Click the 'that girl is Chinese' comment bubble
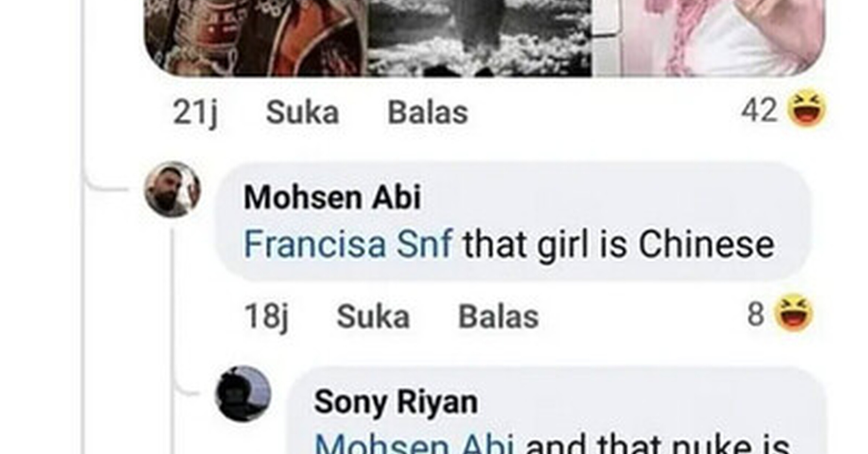 [513, 221]
